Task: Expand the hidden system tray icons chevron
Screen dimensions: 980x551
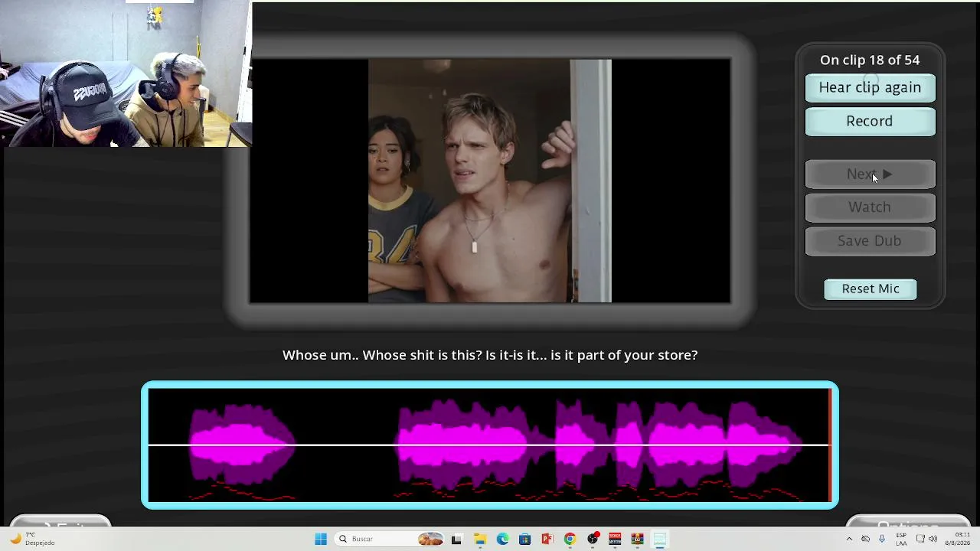Action: tap(849, 540)
